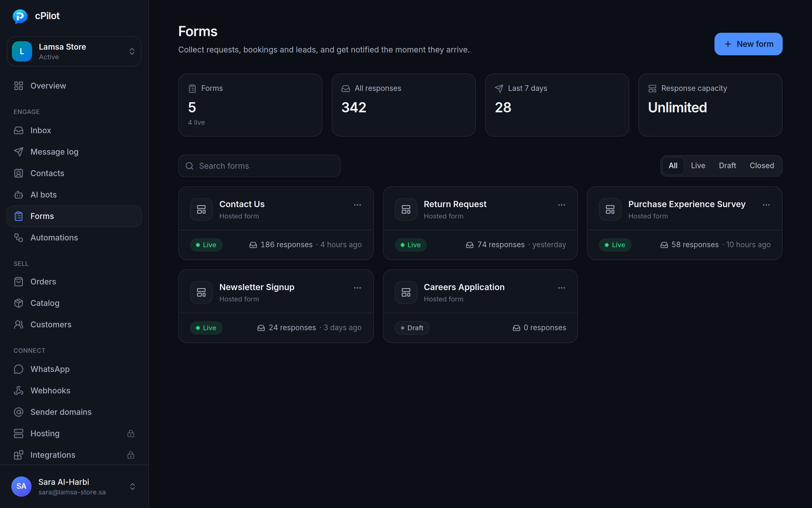Open options menu for Careers Application form
This screenshot has width=812, height=508.
click(562, 288)
